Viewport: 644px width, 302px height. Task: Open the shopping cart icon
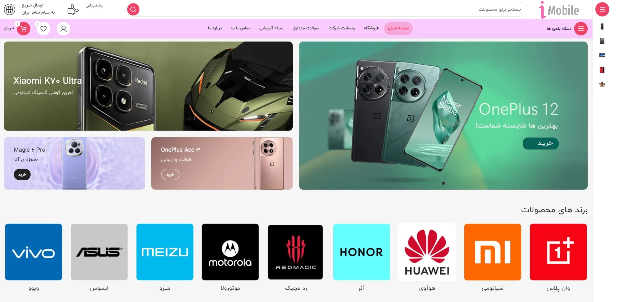tap(24, 29)
